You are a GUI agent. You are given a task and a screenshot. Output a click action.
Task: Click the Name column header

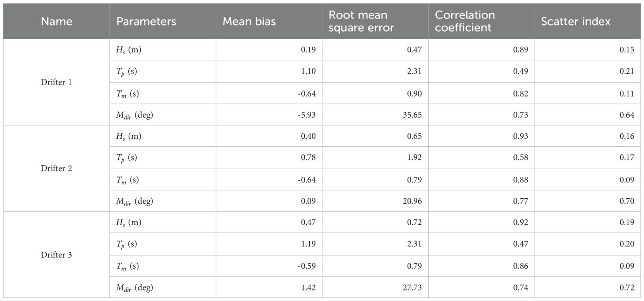(x=56, y=21)
